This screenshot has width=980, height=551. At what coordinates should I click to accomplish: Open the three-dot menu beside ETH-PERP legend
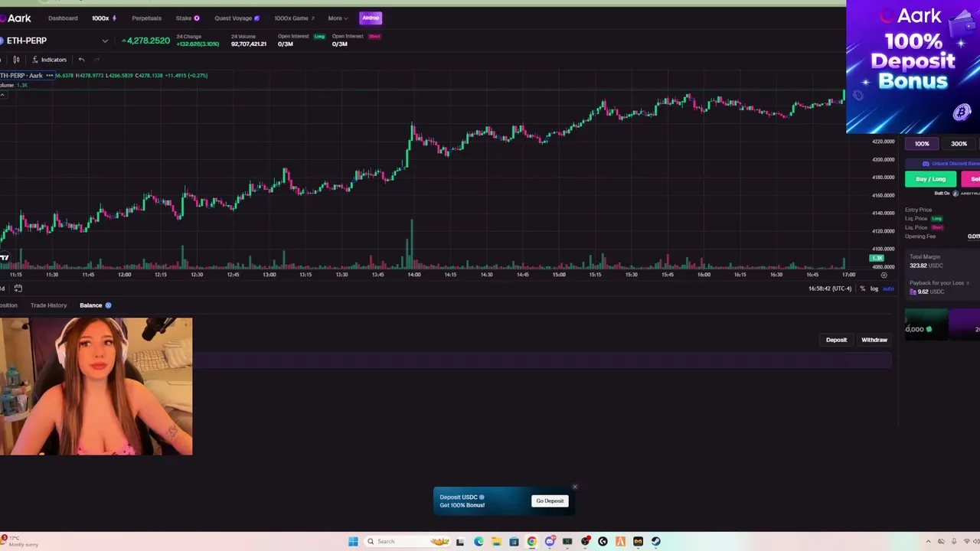click(x=50, y=75)
